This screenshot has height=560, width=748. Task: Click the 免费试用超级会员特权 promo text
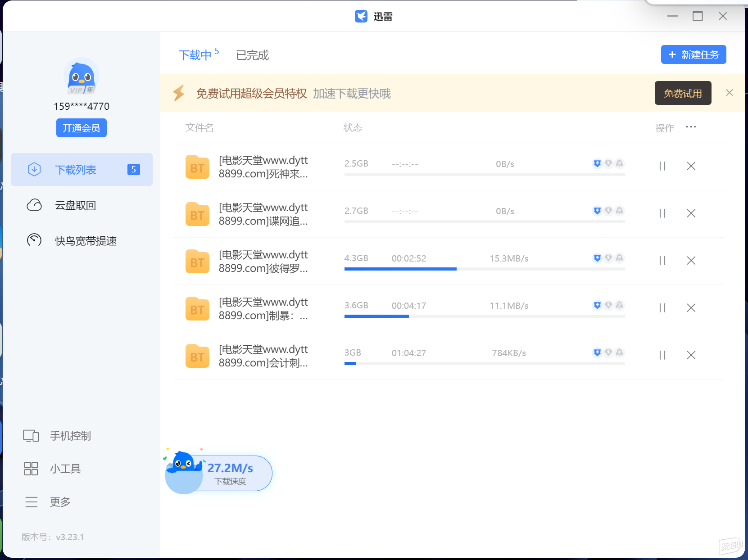(x=251, y=94)
